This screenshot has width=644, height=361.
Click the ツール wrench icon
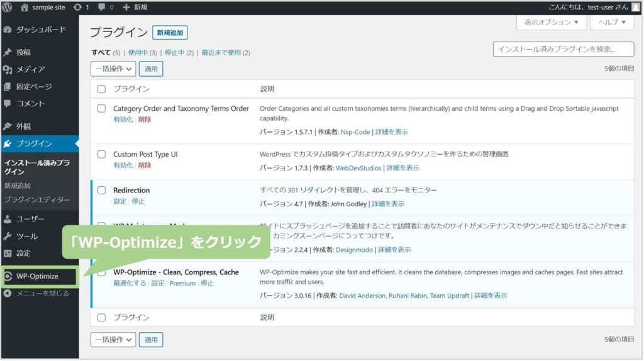pyautogui.click(x=8, y=236)
